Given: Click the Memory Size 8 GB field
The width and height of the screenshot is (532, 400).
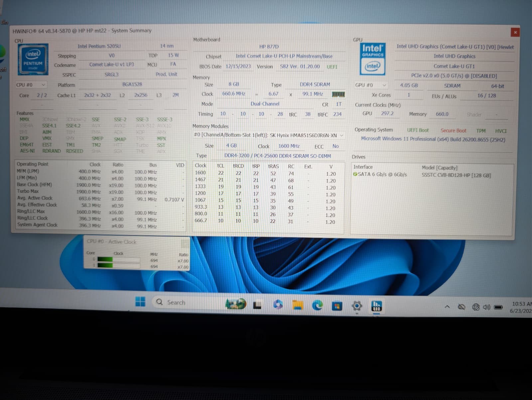Looking at the screenshot, I should 234,84.
